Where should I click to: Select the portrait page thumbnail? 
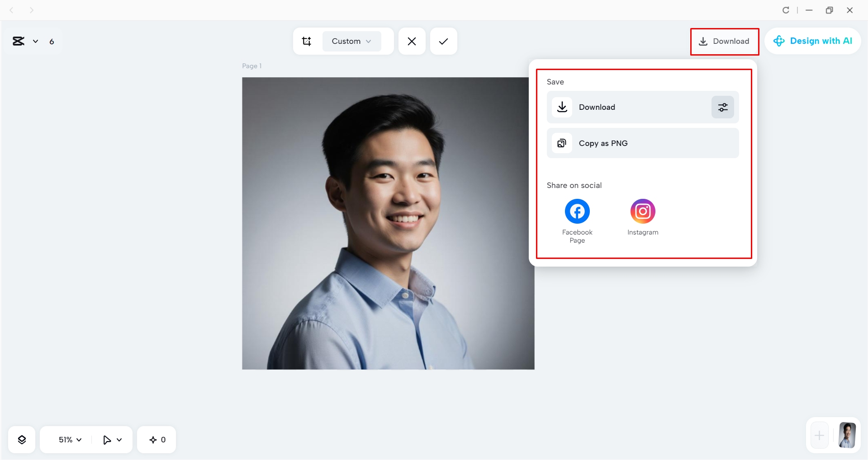click(847, 435)
